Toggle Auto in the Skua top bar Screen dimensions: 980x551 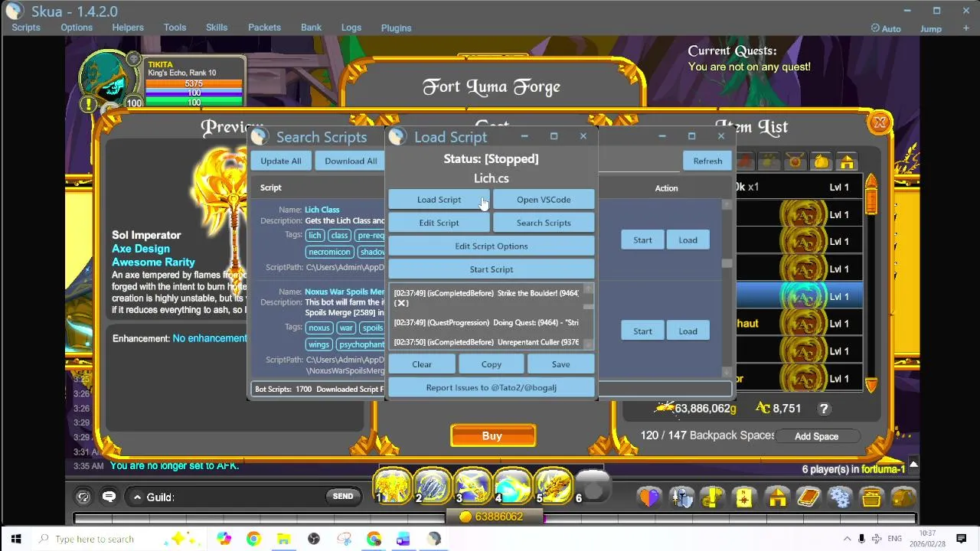click(886, 28)
